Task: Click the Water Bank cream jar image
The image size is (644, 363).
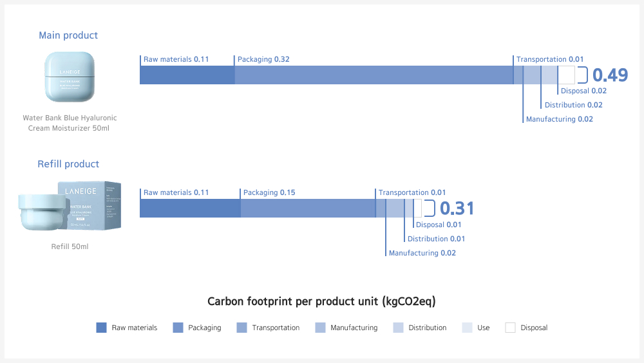Action: [70, 77]
